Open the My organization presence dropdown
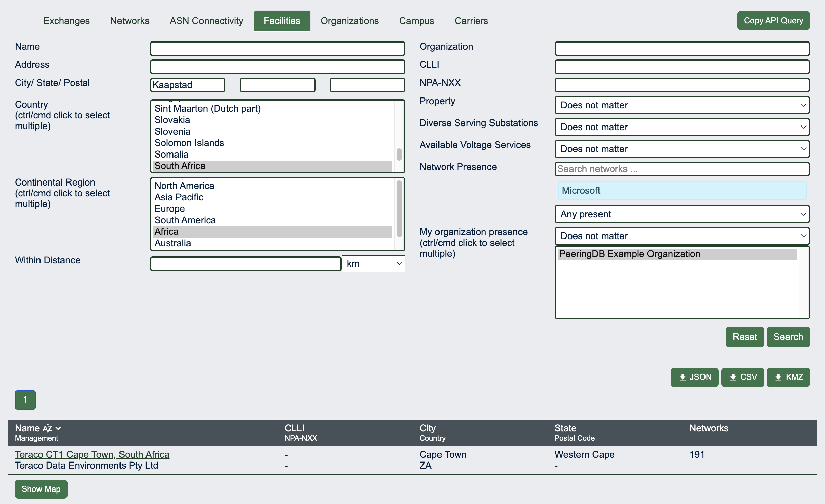Viewport: 825px width, 504px height. pyautogui.click(x=682, y=236)
